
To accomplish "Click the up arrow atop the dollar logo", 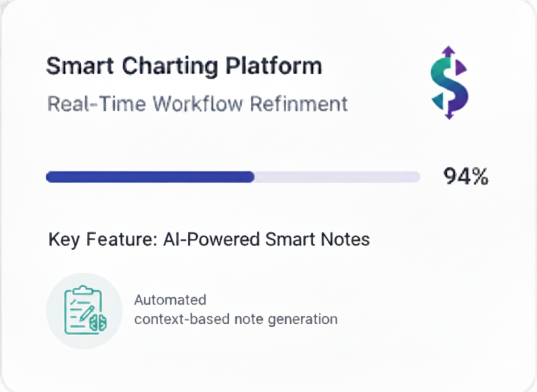I will [x=449, y=51].
